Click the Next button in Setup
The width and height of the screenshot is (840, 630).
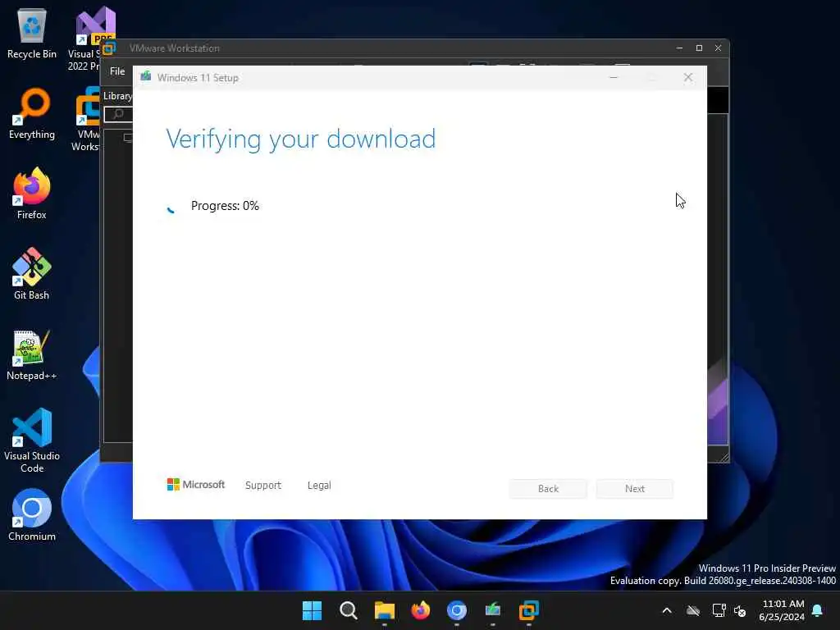point(635,489)
